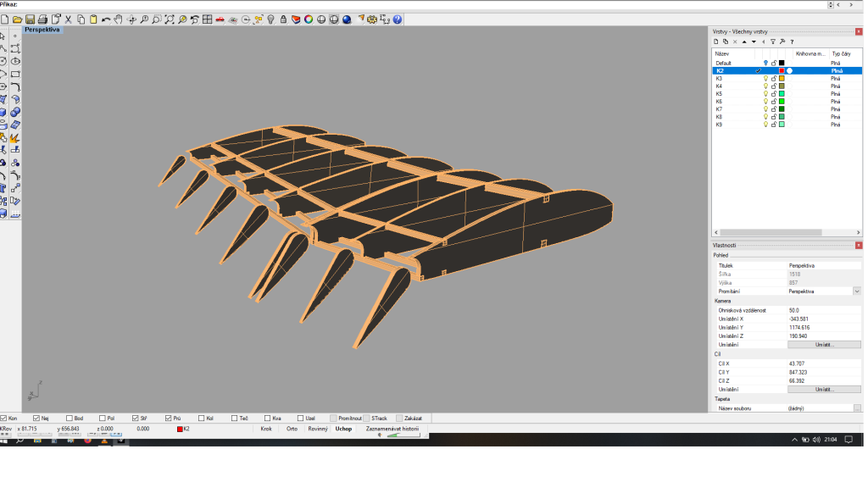Click the Print icon in toolbar

click(x=42, y=19)
